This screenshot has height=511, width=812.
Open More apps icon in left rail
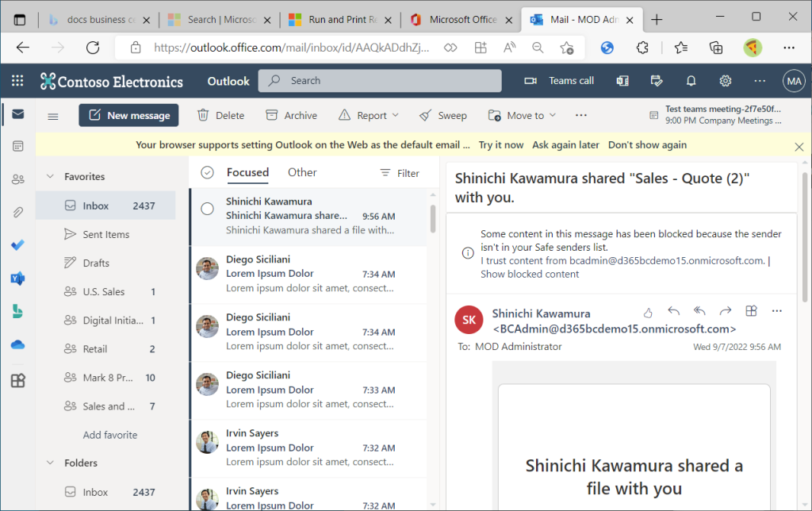click(x=18, y=381)
